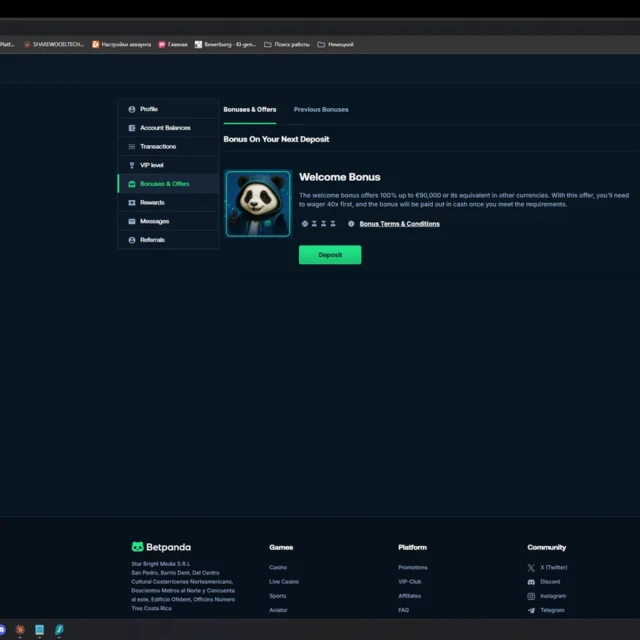This screenshot has width=640, height=640.
Task: Open Aviator footer link
Action: (x=278, y=610)
